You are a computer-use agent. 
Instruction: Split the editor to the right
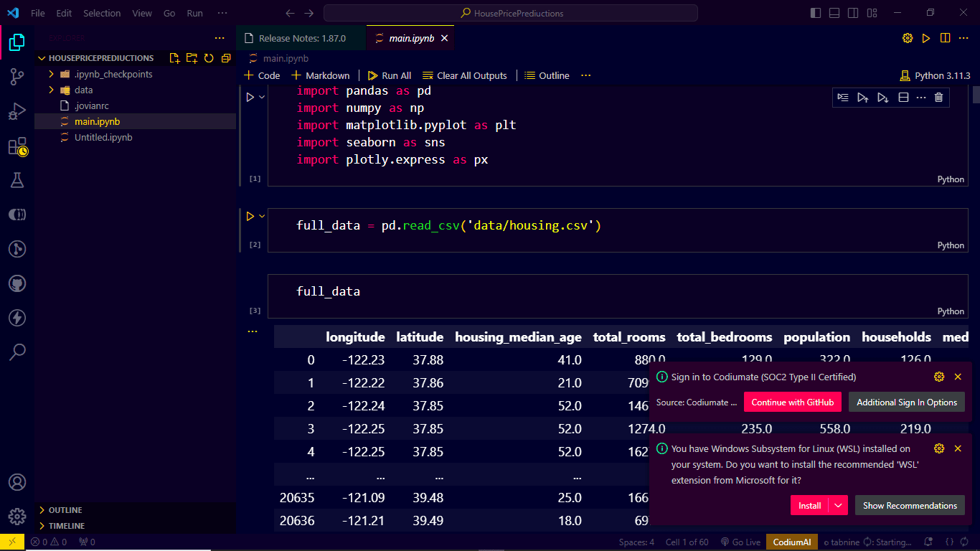[x=945, y=38]
